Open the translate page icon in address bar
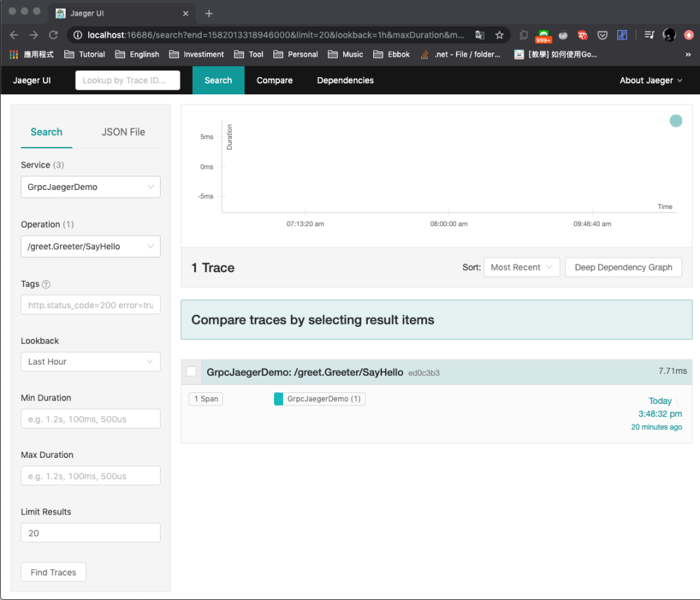This screenshot has width=700, height=600. 480,35
